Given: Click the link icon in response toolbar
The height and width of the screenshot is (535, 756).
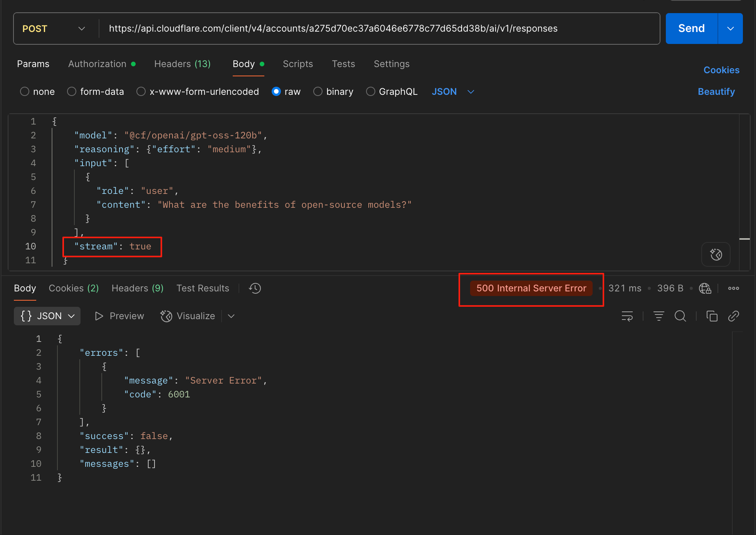Looking at the screenshot, I should point(733,316).
